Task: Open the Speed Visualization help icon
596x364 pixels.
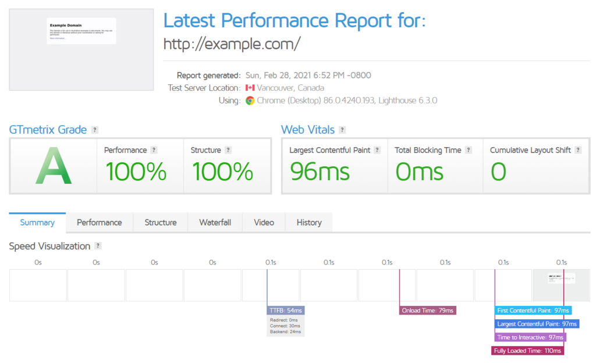Action: [x=97, y=246]
